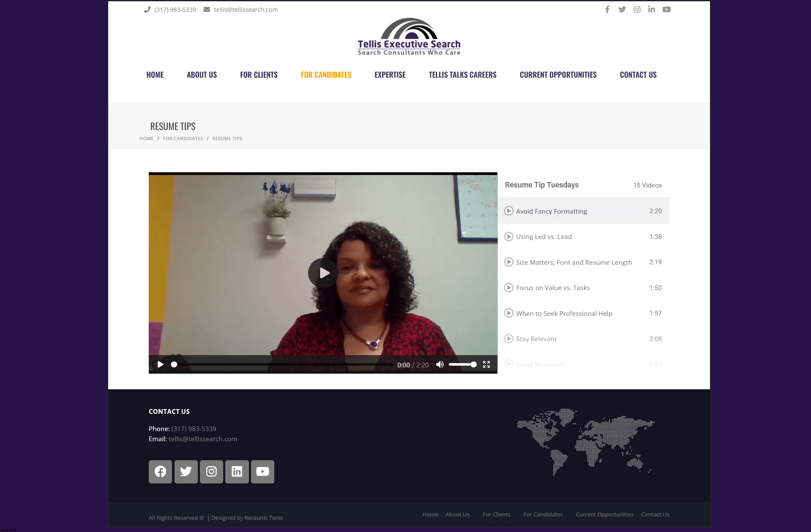
Task: Click the envelope icon beside header email
Action: tap(207, 9)
